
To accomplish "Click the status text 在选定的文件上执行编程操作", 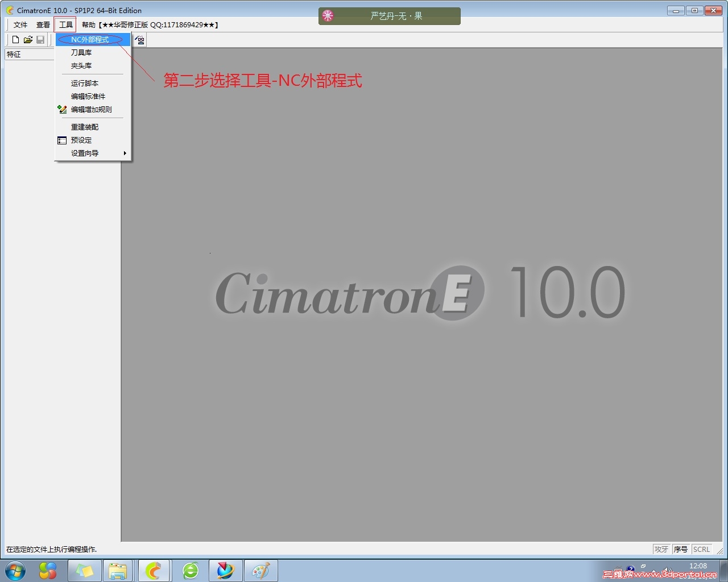I will [x=52, y=550].
